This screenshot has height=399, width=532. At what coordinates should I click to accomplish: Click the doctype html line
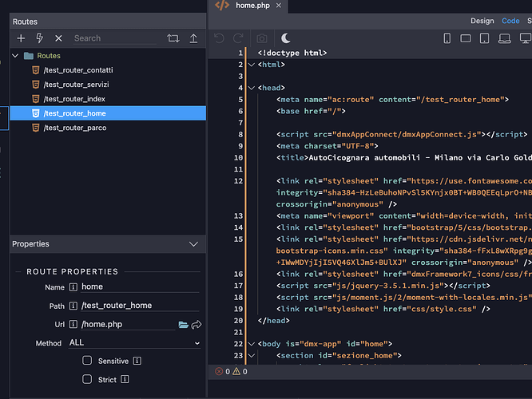coord(292,53)
